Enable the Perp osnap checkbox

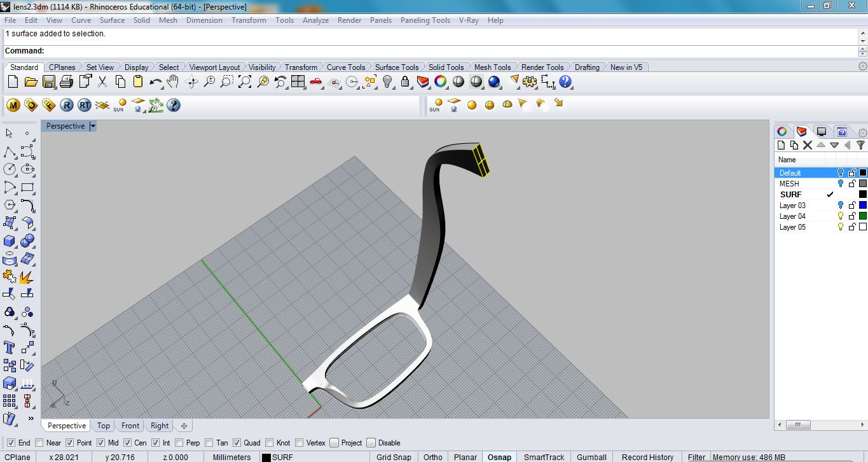(x=179, y=443)
